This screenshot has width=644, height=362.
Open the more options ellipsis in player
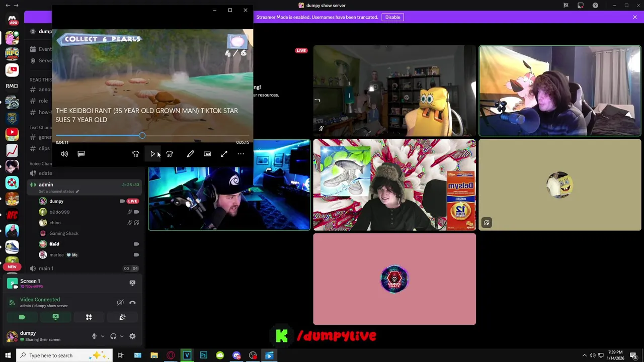[240, 154]
